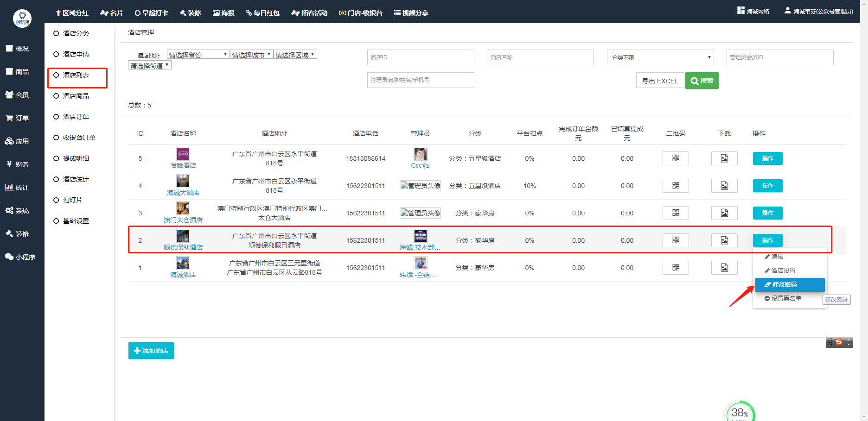
Task: Open 每日红包 in top navigation
Action: (x=263, y=13)
